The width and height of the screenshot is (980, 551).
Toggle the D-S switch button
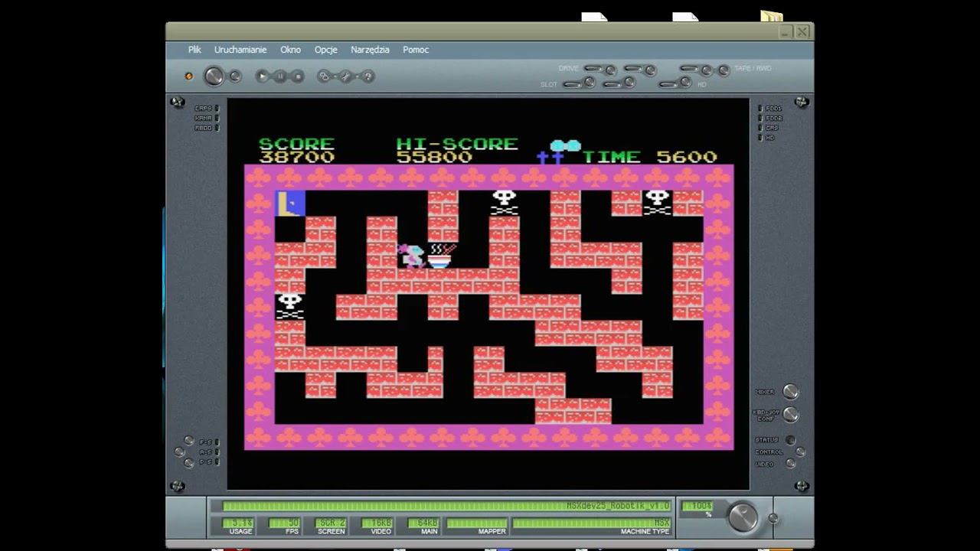[x=188, y=463]
